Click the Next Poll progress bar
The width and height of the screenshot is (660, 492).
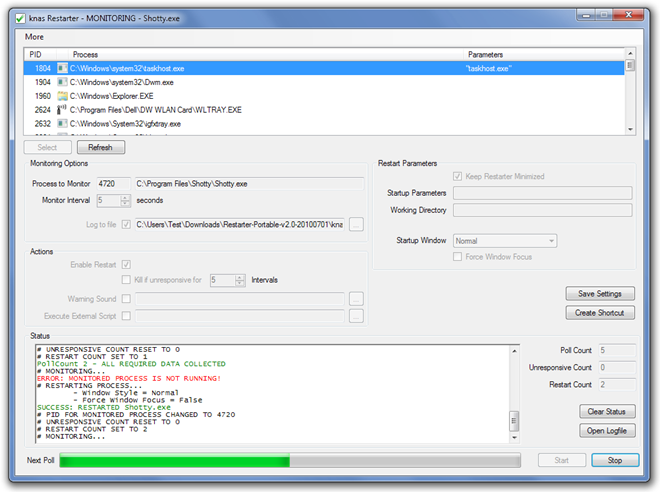coord(290,460)
